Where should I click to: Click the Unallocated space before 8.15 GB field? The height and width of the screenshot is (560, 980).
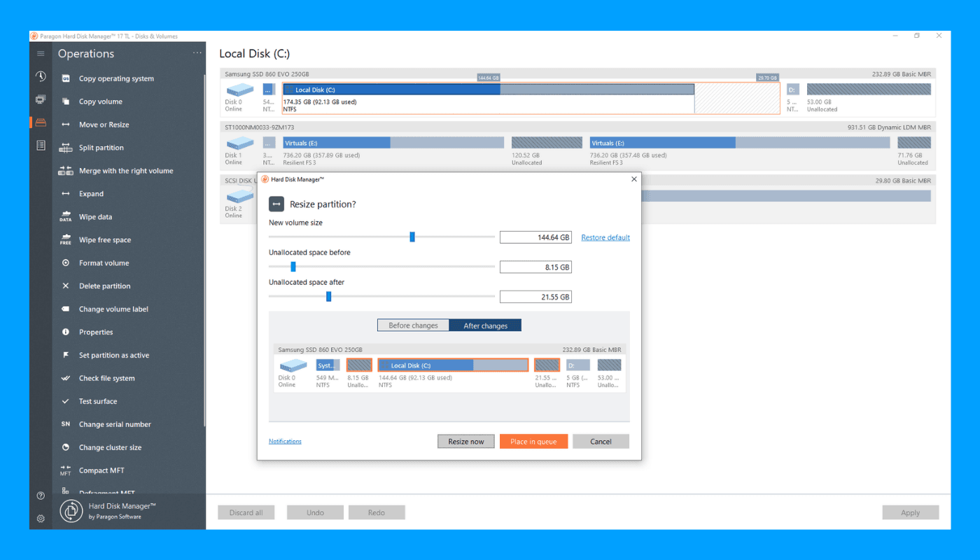click(535, 267)
